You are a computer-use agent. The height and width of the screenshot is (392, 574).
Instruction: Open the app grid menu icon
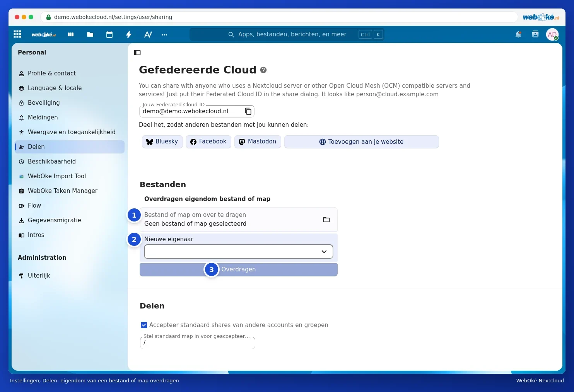click(x=17, y=34)
